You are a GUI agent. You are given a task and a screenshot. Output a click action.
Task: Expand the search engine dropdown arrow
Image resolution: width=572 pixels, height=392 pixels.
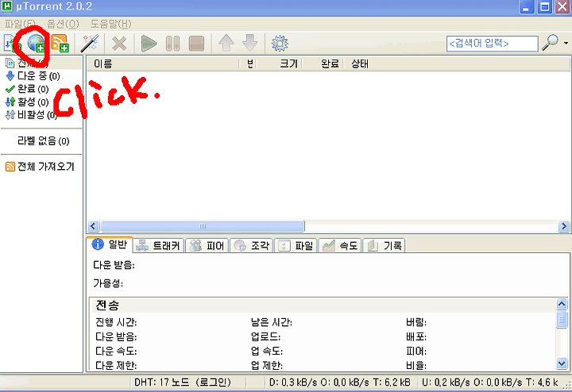click(x=566, y=43)
